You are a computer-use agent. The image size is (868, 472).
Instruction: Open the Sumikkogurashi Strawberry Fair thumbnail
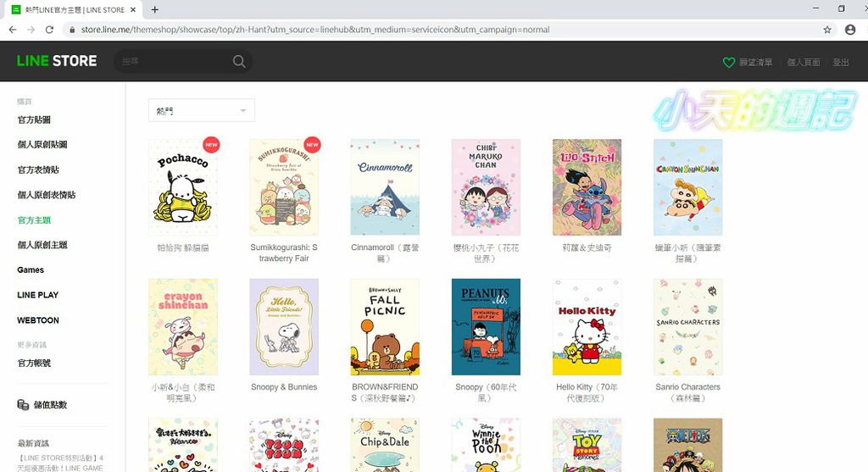284,187
